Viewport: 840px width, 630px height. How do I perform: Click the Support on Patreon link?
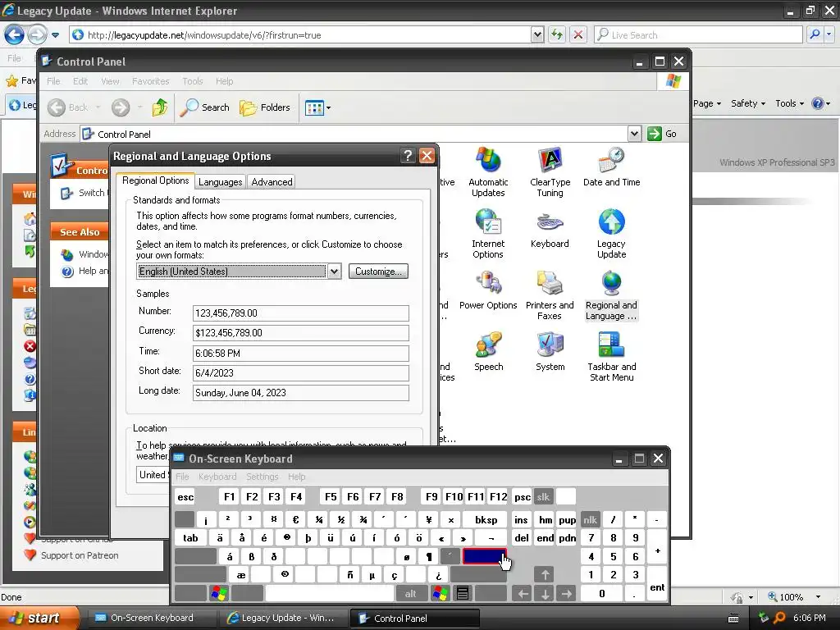pos(80,555)
